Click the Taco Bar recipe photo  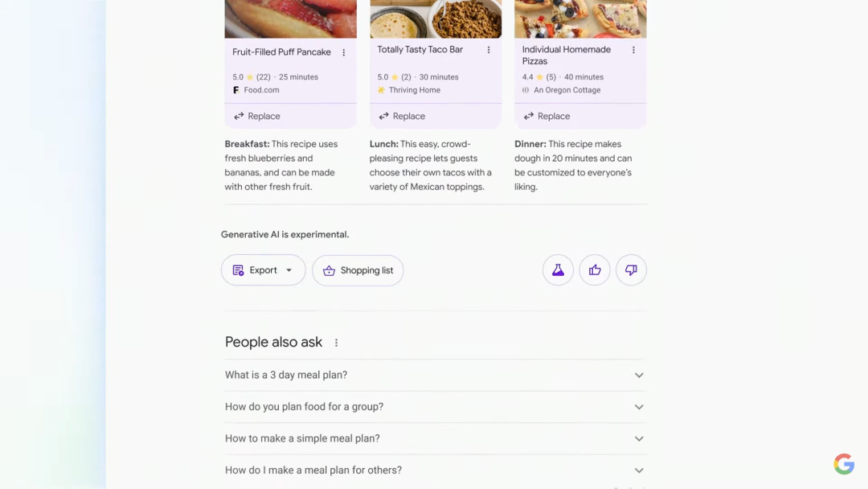pos(436,18)
